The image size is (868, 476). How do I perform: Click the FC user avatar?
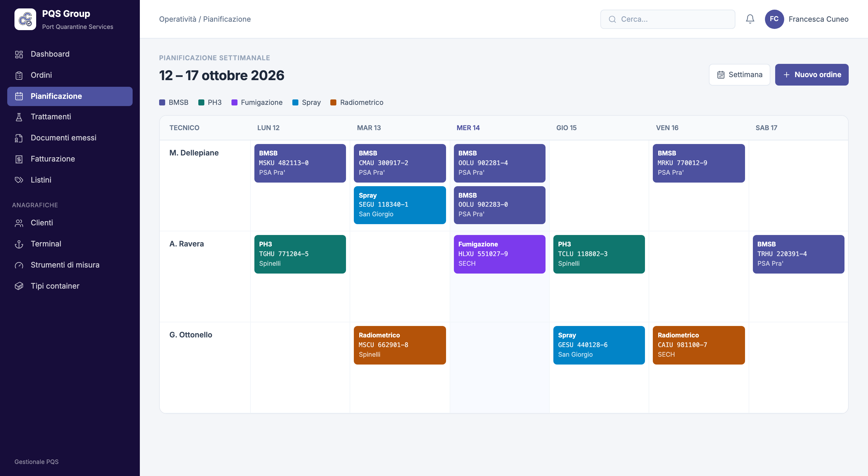[774, 19]
